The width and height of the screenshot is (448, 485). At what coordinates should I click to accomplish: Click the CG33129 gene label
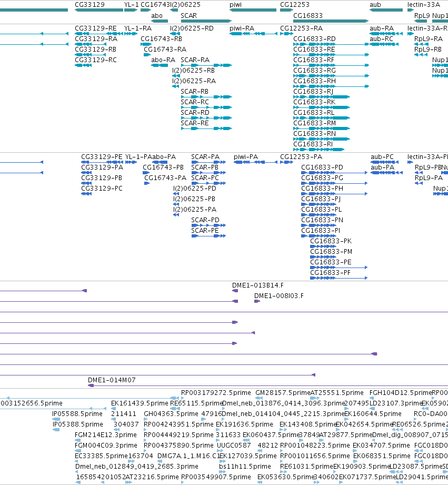coord(89,5)
